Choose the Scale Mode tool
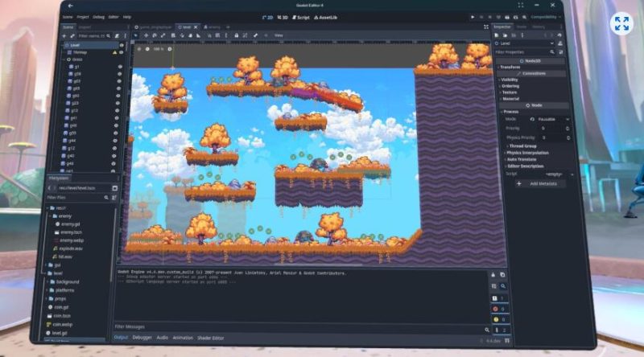 [163, 35]
